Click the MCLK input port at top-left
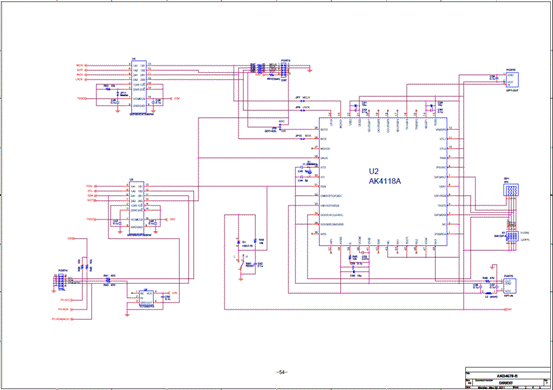 81,65
